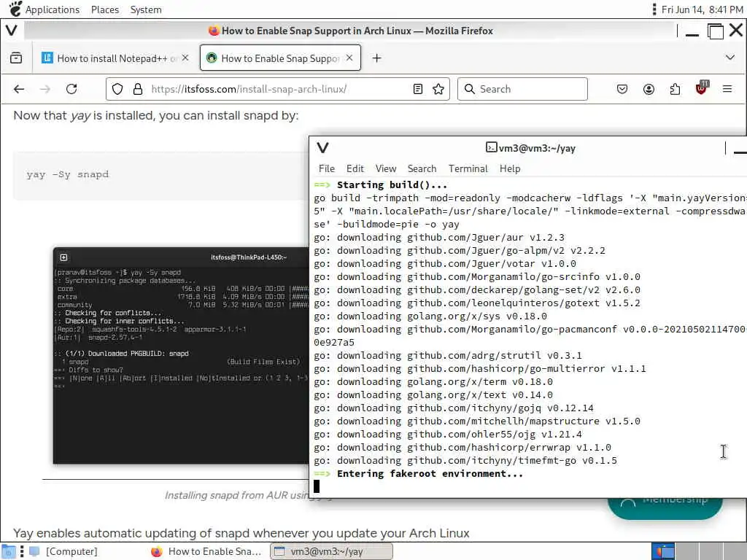Open the Save to Pocket icon

pyautogui.click(x=622, y=89)
